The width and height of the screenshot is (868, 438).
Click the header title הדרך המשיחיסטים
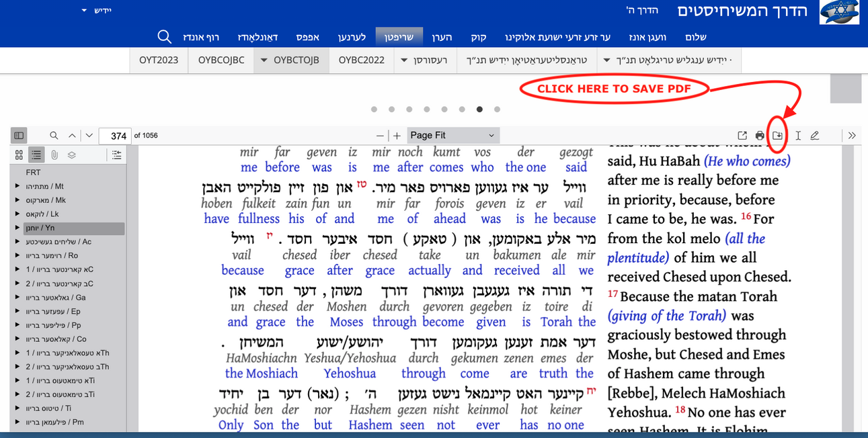(742, 11)
